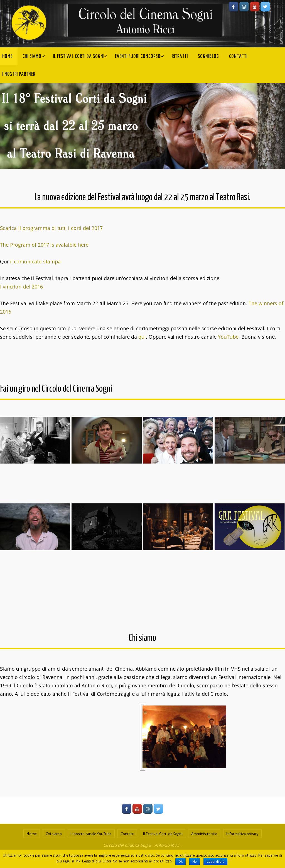Open the Ritratti menu item
Screen dimensions: 285x868
(180, 56)
